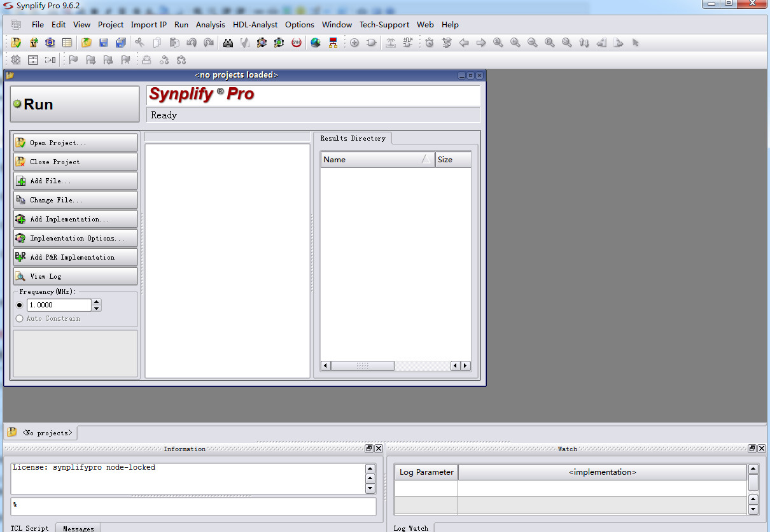This screenshot has width=770, height=532.
Task: Click the Add Implementation... button
Action: pyautogui.click(x=75, y=219)
